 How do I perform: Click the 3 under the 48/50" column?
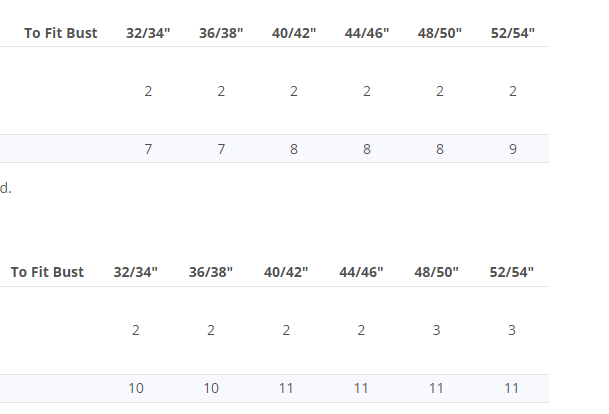tap(436, 330)
